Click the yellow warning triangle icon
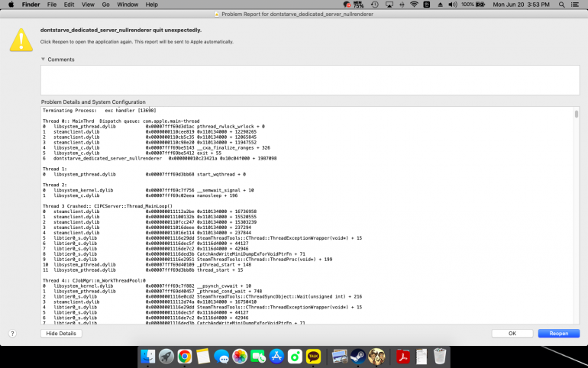The image size is (588, 368). [21, 40]
